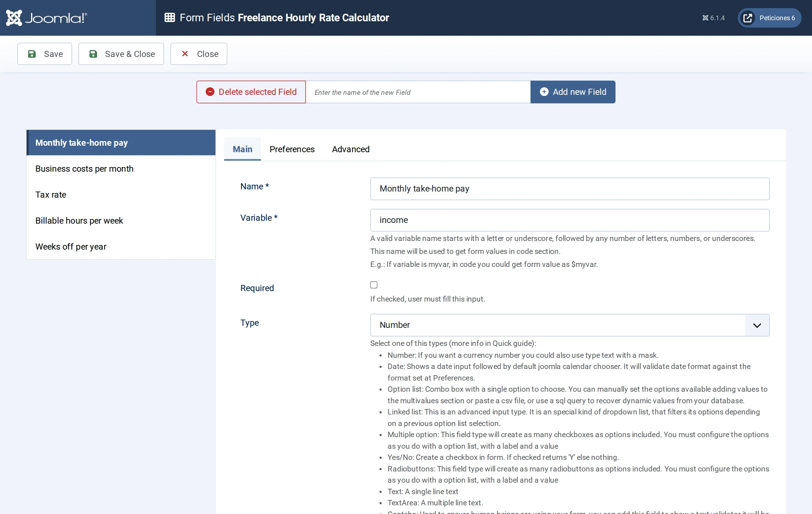
Task: Switch to the Main tab
Action: click(243, 149)
